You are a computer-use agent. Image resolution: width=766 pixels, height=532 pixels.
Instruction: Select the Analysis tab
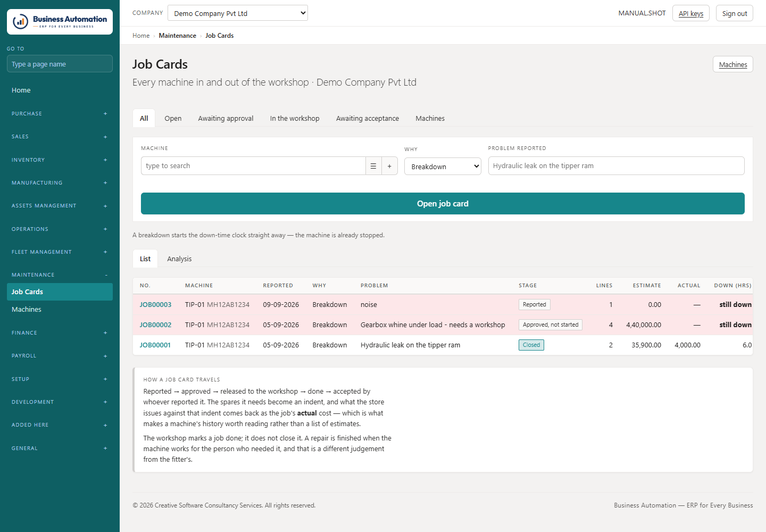click(179, 259)
